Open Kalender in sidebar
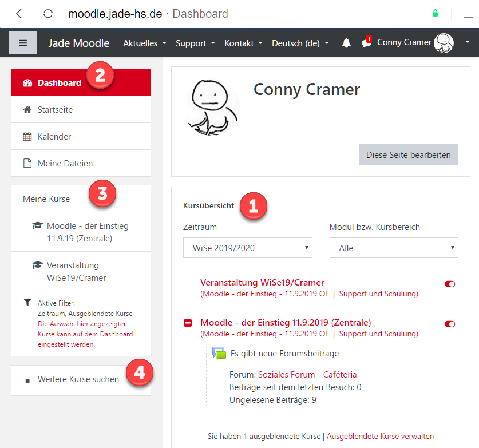The height and width of the screenshot is (448, 479). [81, 137]
